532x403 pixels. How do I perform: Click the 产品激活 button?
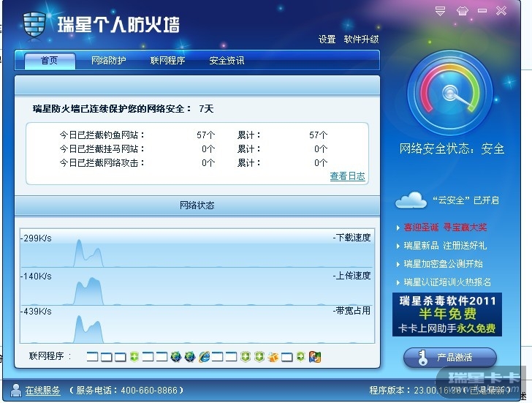(450, 358)
